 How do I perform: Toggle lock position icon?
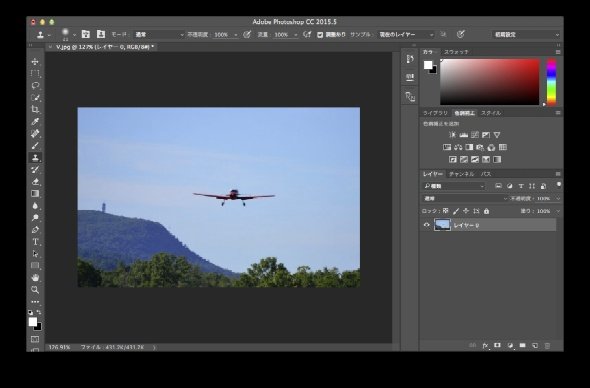[x=466, y=211]
